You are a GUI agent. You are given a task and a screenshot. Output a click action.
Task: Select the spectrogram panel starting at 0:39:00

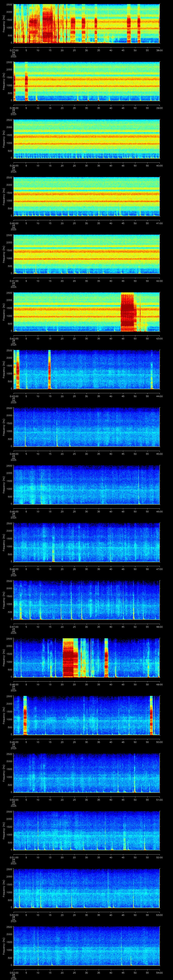coord(86,139)
